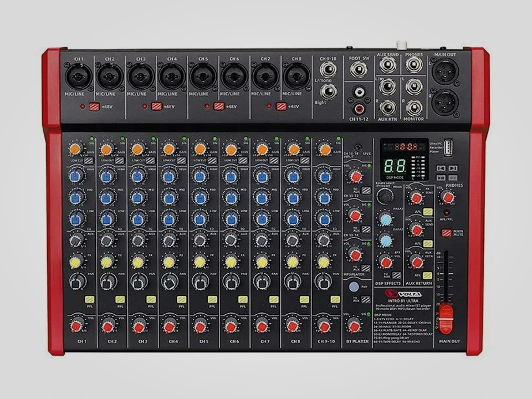Viewport: 532px width, 399px height.
Task: Toggle TO AUX for MP3 PLAYER
Action: [x=366, y=268]
